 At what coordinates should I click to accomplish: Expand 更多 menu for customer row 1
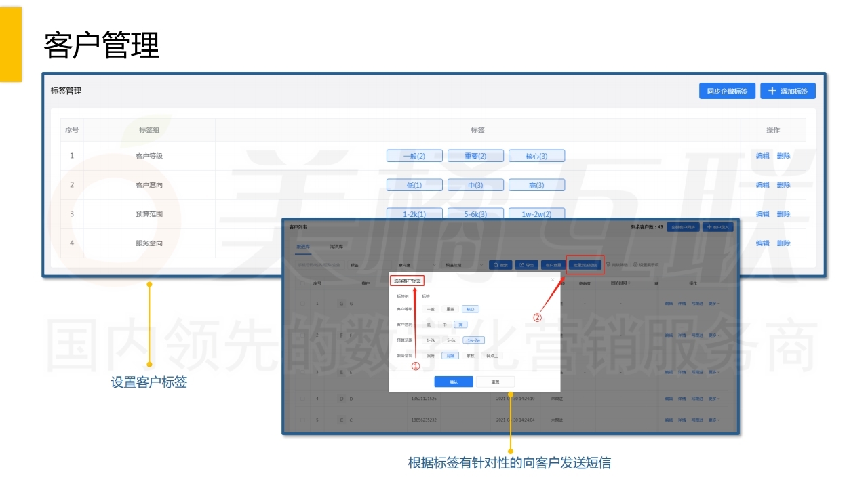[714, 304]
